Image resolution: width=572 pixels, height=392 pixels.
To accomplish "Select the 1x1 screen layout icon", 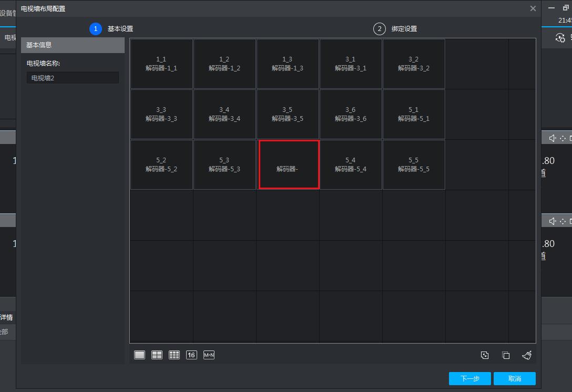I will tap(139, 355).
